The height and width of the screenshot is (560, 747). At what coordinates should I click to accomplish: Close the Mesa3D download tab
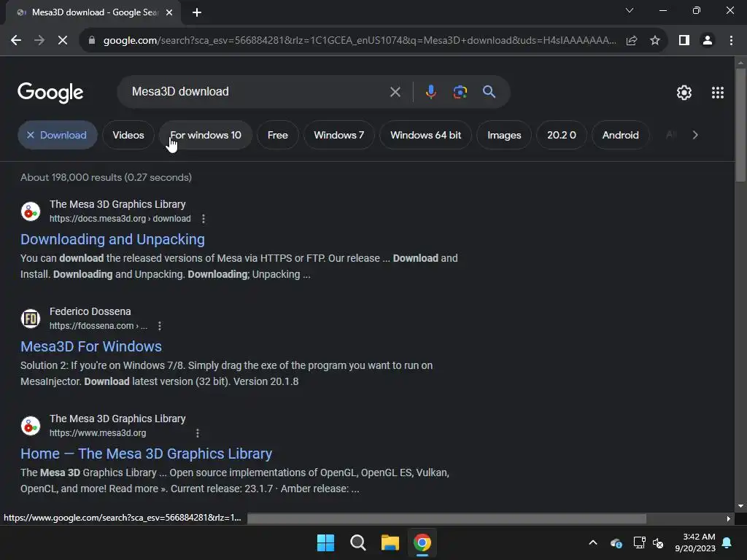pyautogui.click(x=169, y=12)
